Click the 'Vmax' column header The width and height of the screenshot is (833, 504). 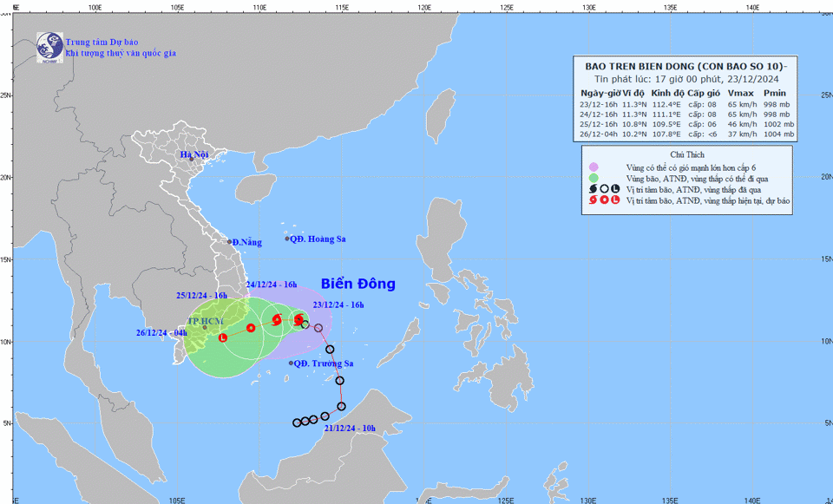point(740,93)
